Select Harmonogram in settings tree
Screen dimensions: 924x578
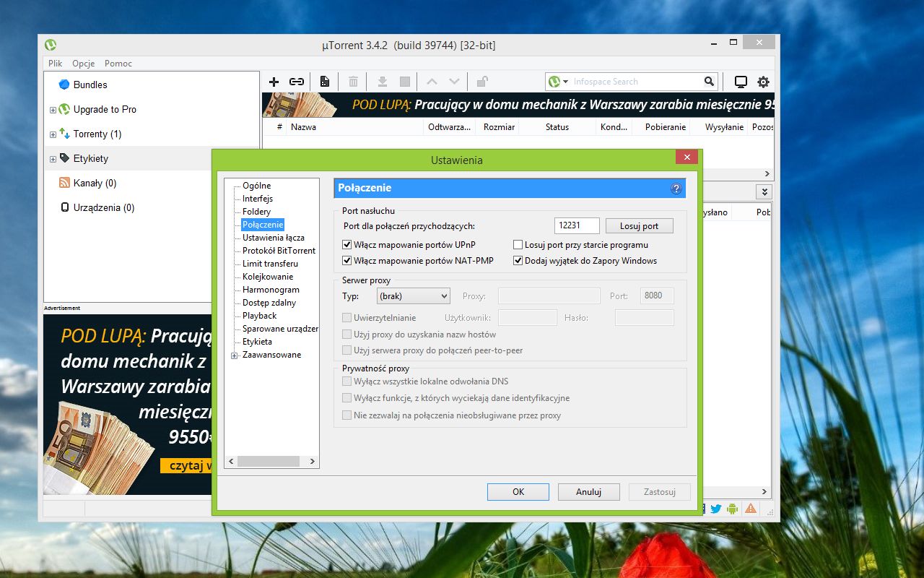(x=271, y=290)
